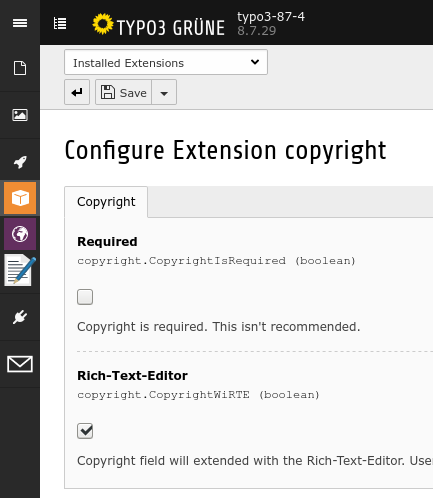The width and height of the screenshot is (433, 498).
Task: Expand the Save options arrow
Action: pyautogui.click(x=164, y=92)
